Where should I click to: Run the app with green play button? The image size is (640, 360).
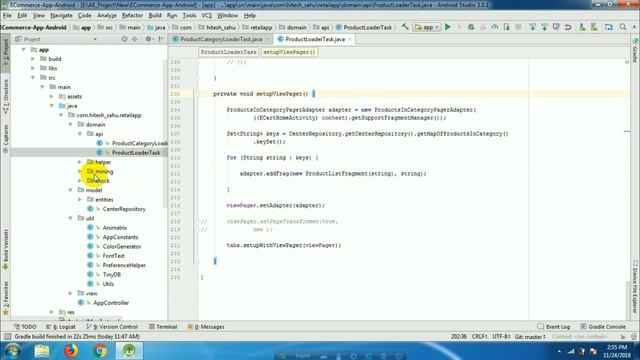pyautogui.click(x=448, y=27)
